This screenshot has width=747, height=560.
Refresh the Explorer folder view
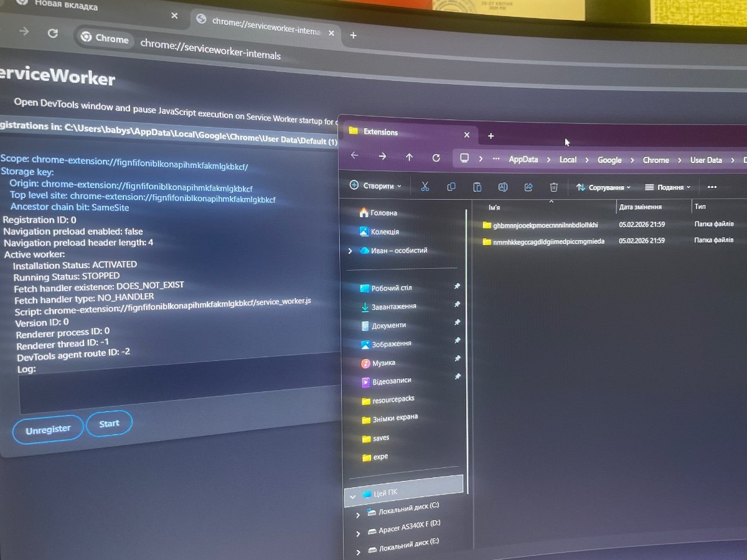(x=436, y=158)
